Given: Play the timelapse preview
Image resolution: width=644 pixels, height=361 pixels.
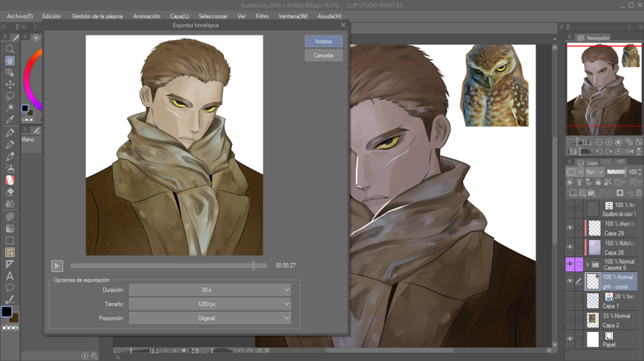Looking at the screenshot, I should (x=57, y=266).
